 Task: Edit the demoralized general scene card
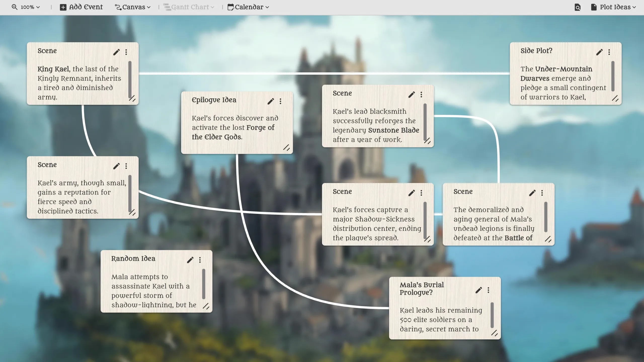coord(532,193)
